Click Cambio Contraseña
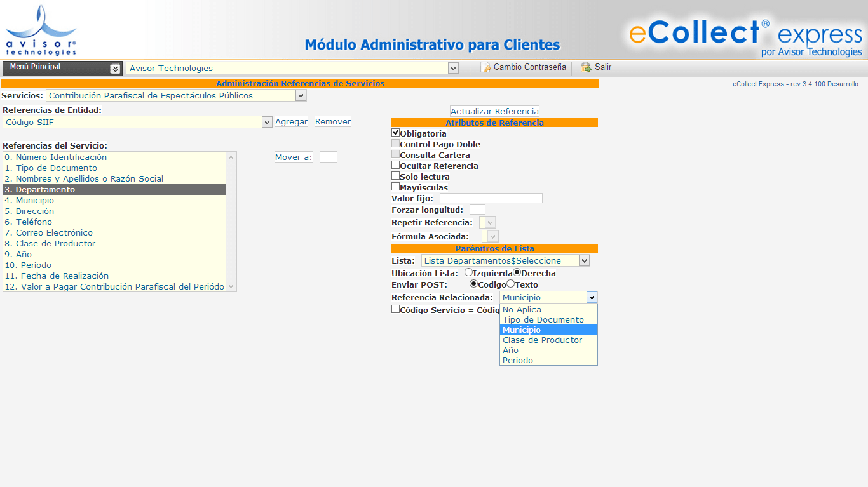This screenshot has height=487, width=868. tap(529, 67)
